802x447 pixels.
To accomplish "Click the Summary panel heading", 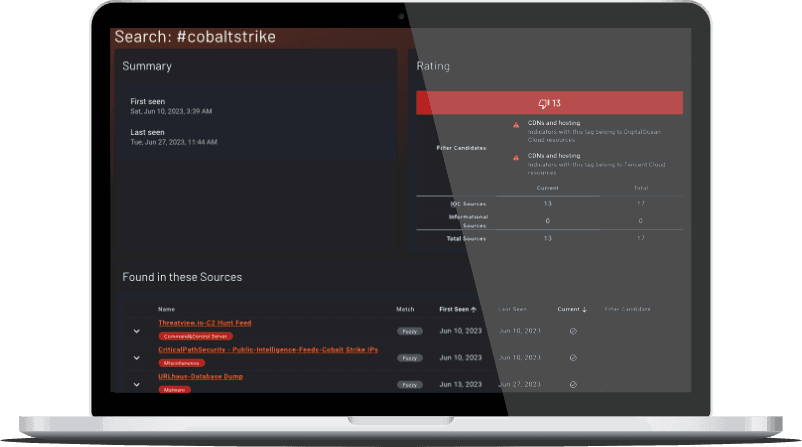I will pyautogui.click(x=147, y=66).
